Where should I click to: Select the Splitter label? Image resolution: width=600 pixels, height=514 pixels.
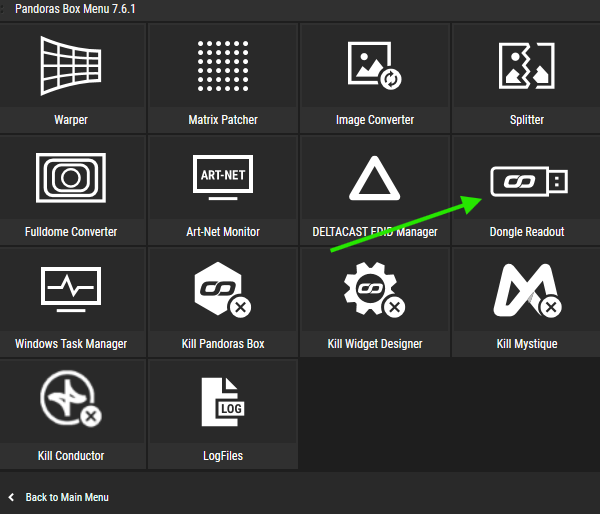(527, 120)
